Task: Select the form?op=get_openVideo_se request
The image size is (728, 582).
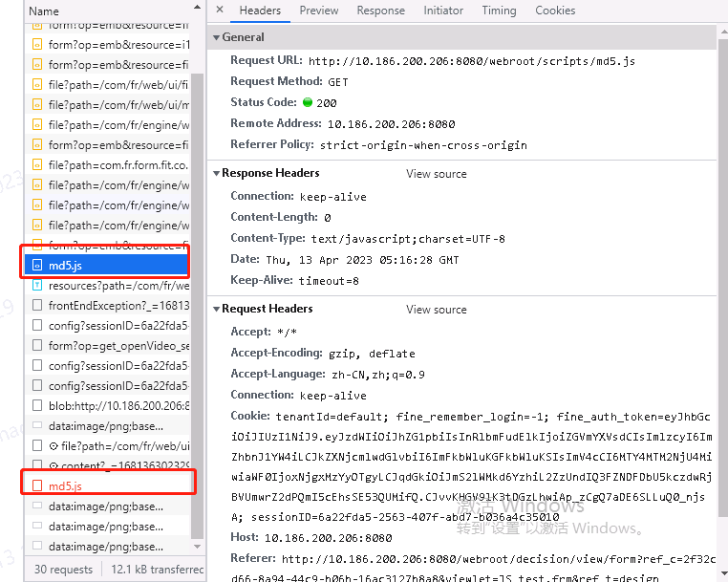Action: pyautogui.click(x=108, y=346)
